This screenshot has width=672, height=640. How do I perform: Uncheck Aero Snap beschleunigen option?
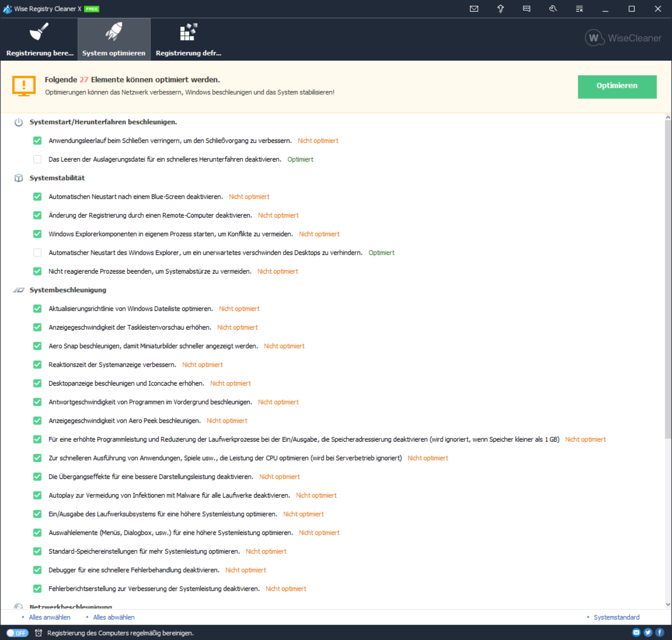point(37,346)
